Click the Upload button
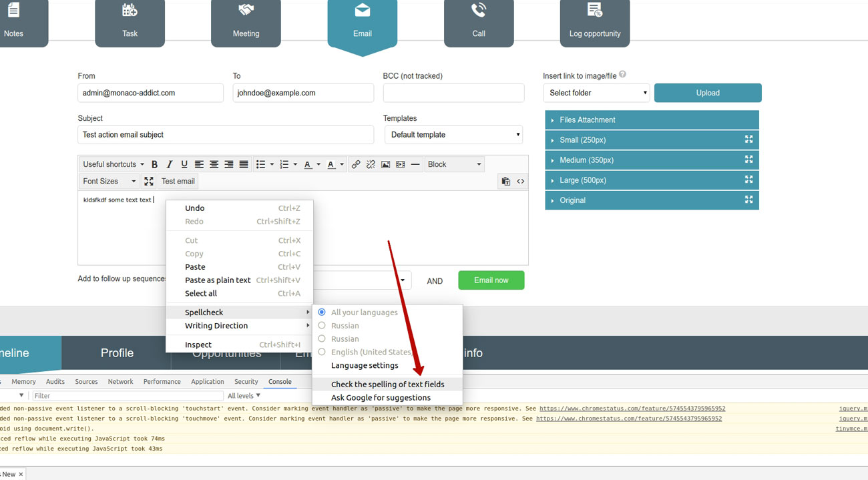This screenshot has width=868, height=480. [x=708, y=93]
